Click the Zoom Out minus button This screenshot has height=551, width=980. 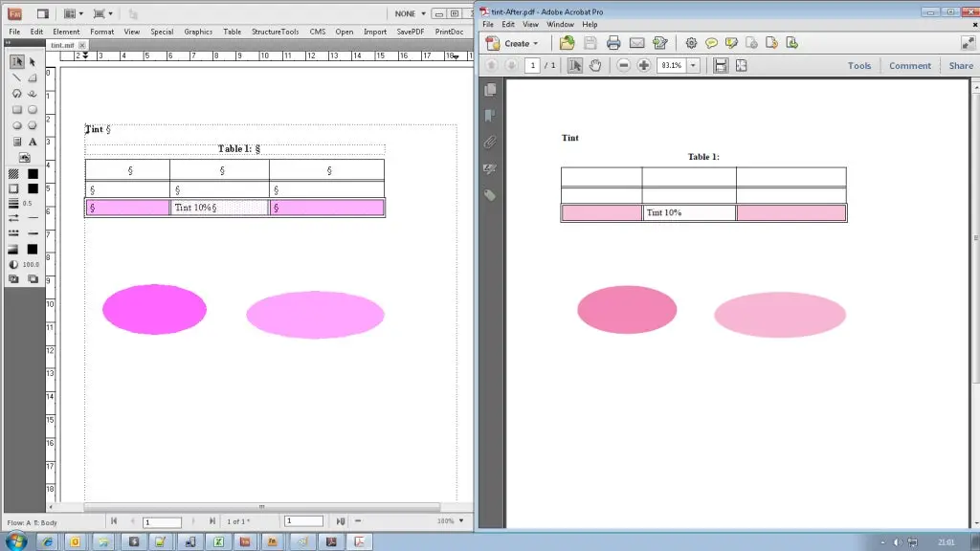(624, 65)
